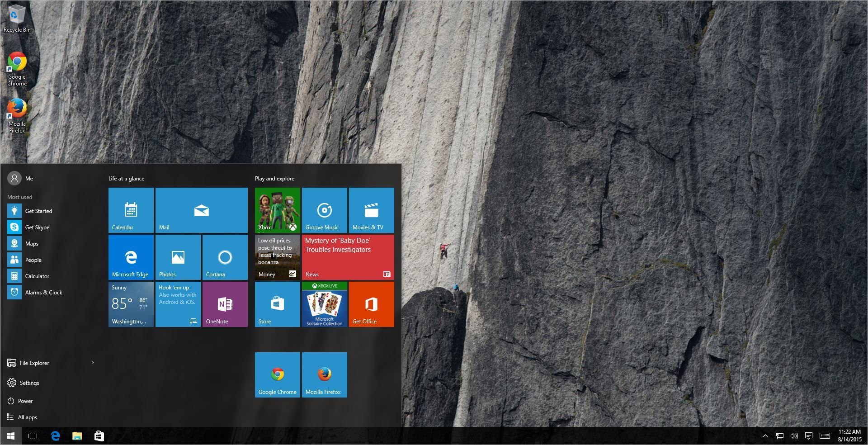The width and height of the screenshot is (868, 445).
Task: Open the People app
Action: coord(32,260)
